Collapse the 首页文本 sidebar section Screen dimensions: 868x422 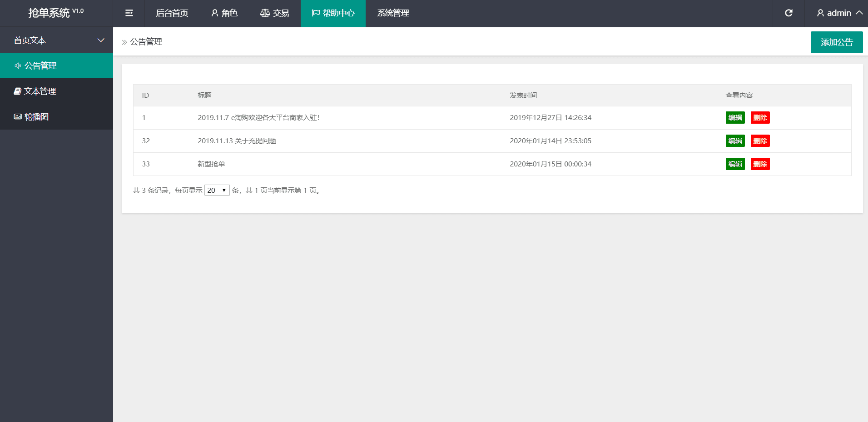coord(56,40)
